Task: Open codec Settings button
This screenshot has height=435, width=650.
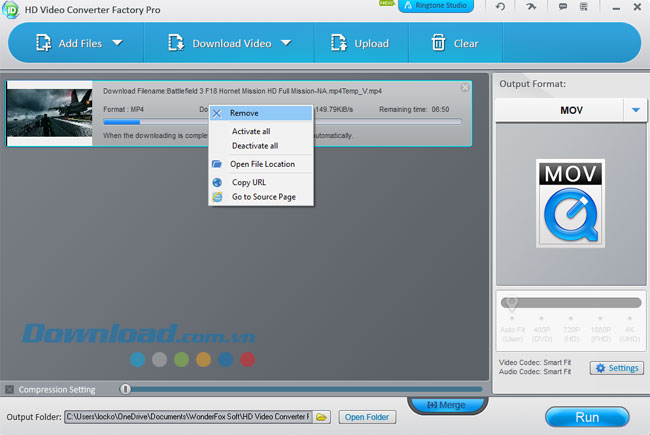Action: coord(617,368)
